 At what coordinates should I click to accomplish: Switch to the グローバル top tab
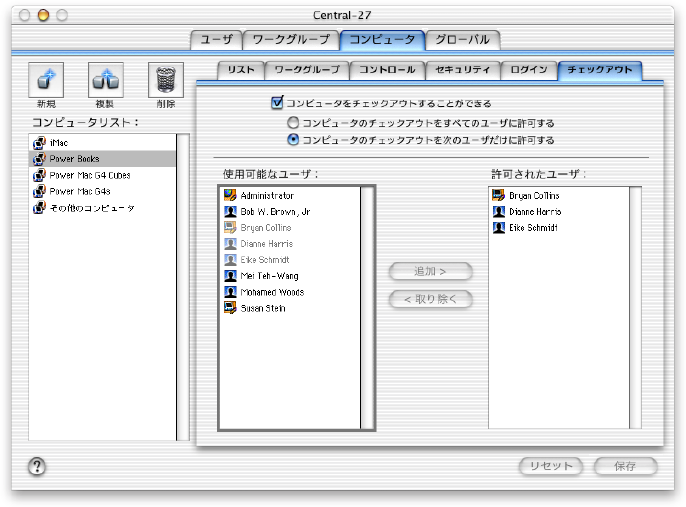(462, 40)
